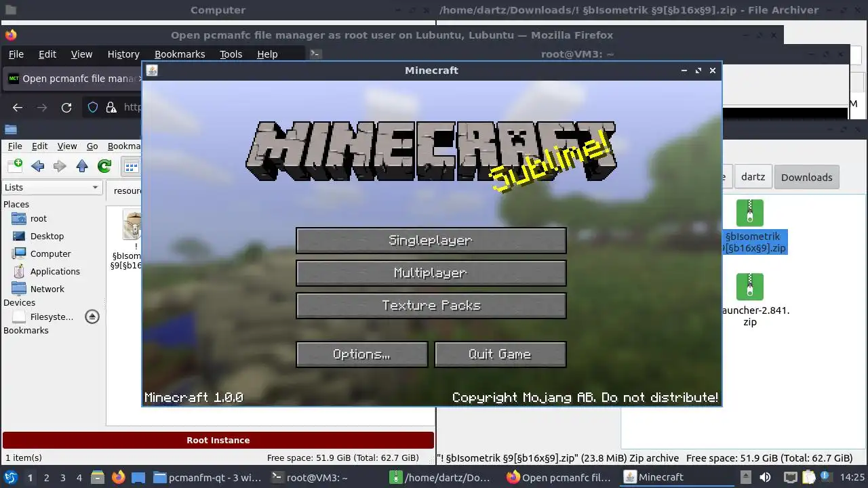Switch pcmanfm to icon view

[131, 166]
